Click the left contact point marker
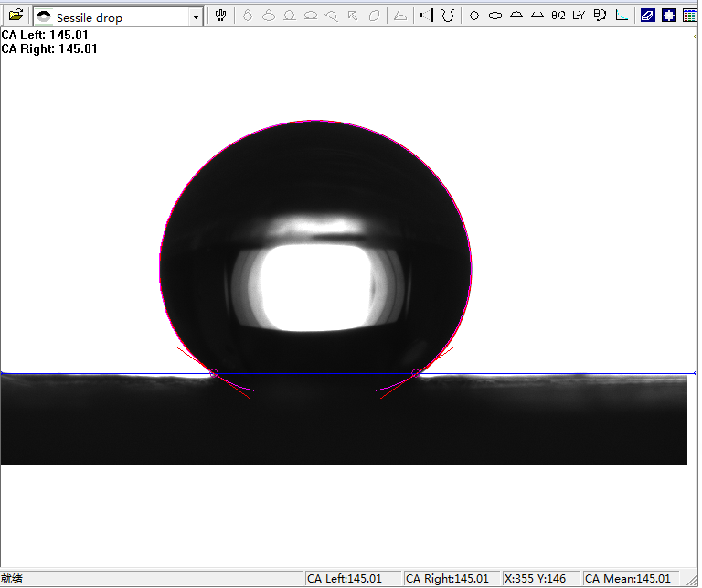 (214, 373)
